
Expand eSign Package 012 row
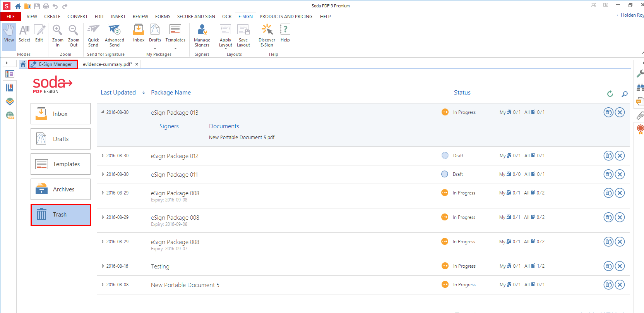[x=103, y=156]
